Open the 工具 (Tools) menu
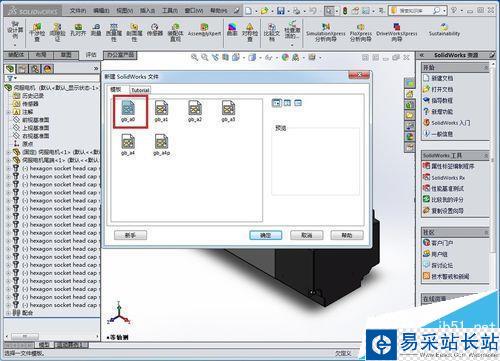This screenshot has height=361, width=500. pos(170,11)
